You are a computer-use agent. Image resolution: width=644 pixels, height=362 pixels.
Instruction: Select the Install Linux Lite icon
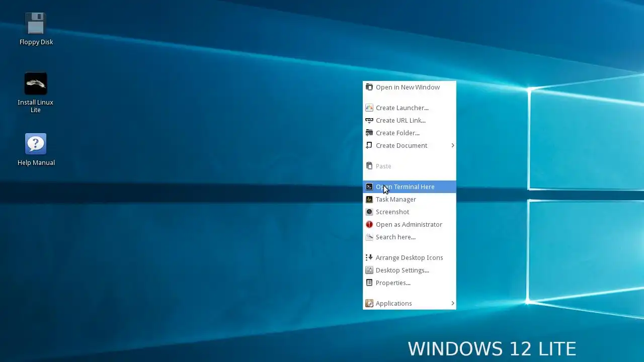pos(36,84)
